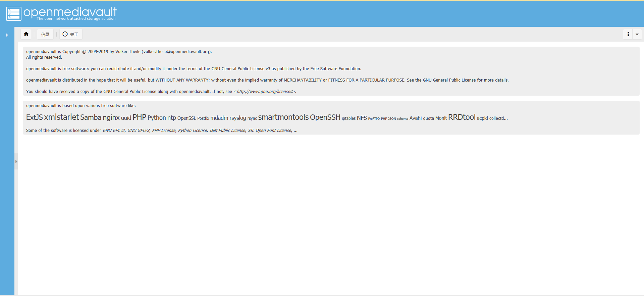Image resolution: width=644 pixels, height=296 pixels.
Task: Click the 'IBM Public License' text
Action: coord(227,131)
